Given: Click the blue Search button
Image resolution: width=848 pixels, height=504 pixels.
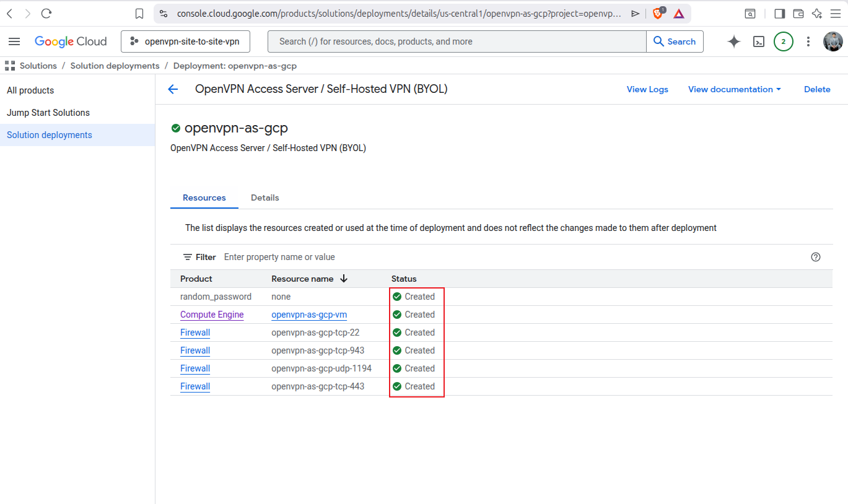Looking at the screenshot, I should pos(675,41).
